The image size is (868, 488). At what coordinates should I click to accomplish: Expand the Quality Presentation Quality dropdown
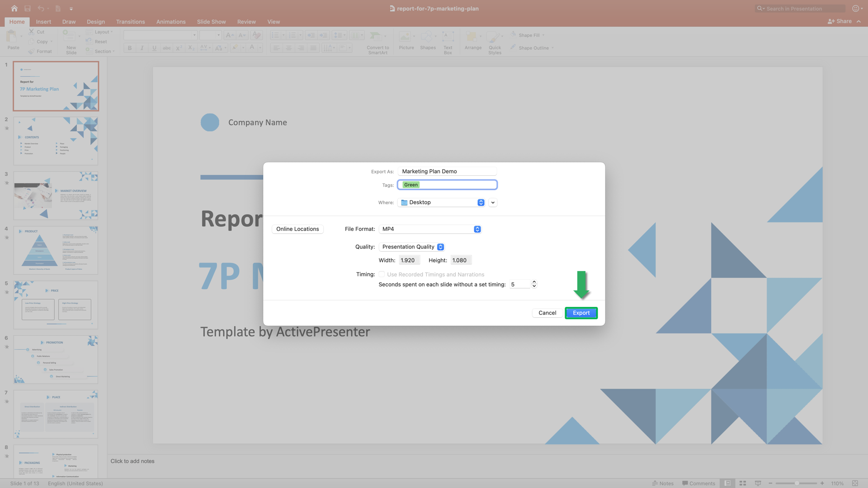441,247
